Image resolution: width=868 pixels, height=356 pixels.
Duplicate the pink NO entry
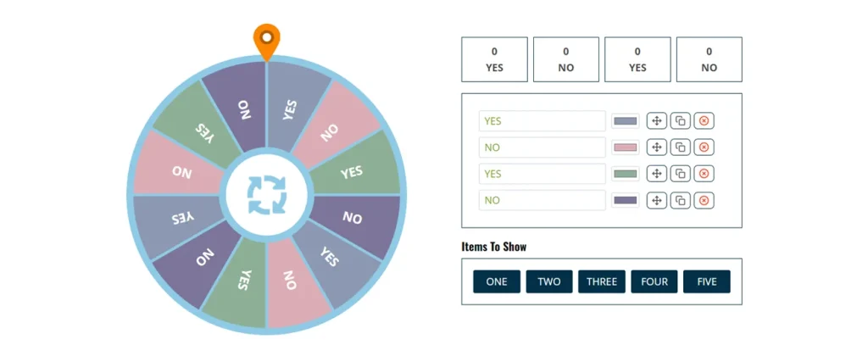coord(681,147)
